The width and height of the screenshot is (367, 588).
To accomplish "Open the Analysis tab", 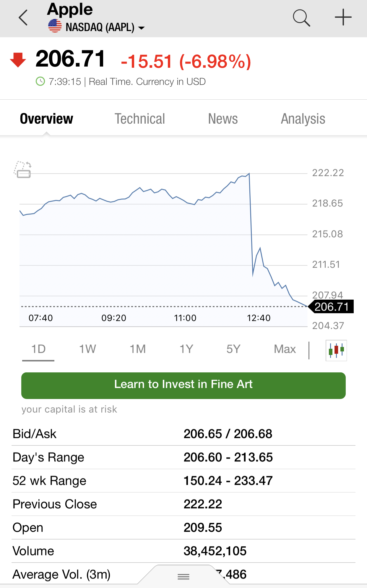I will coord(303,119).
